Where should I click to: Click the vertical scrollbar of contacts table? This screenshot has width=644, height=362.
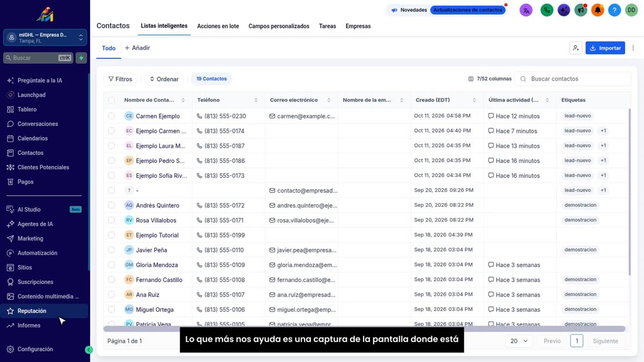629,192
